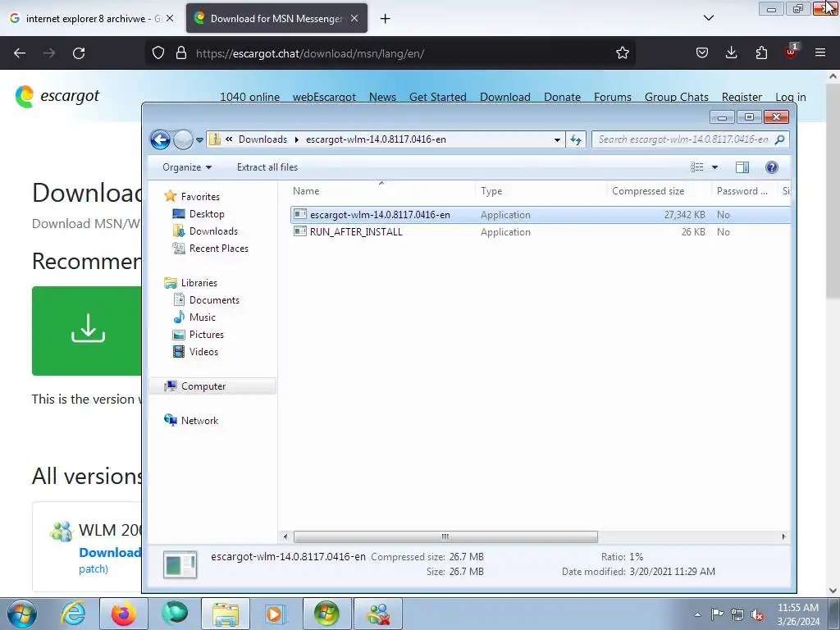
Task: Select escargot-wlm-14.0.8117.0416-en application file
Action: tap(540, 215)
